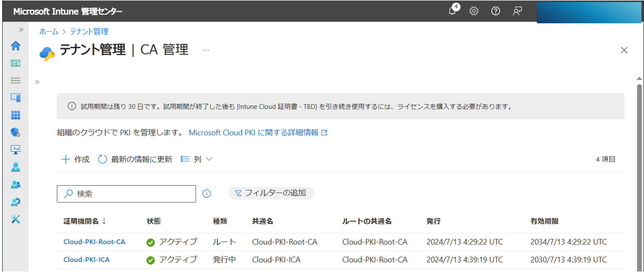Sort by 共通名 column header

[x=262, y=221]
